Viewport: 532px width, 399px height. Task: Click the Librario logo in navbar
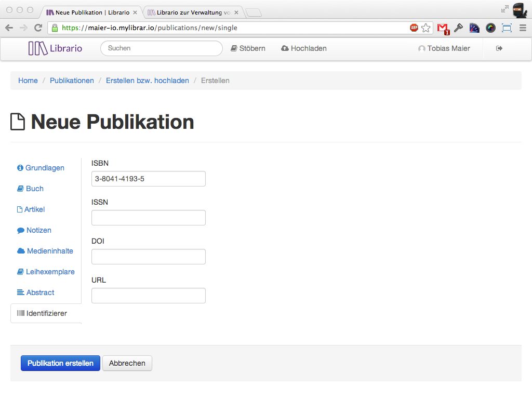coord(55,48)
